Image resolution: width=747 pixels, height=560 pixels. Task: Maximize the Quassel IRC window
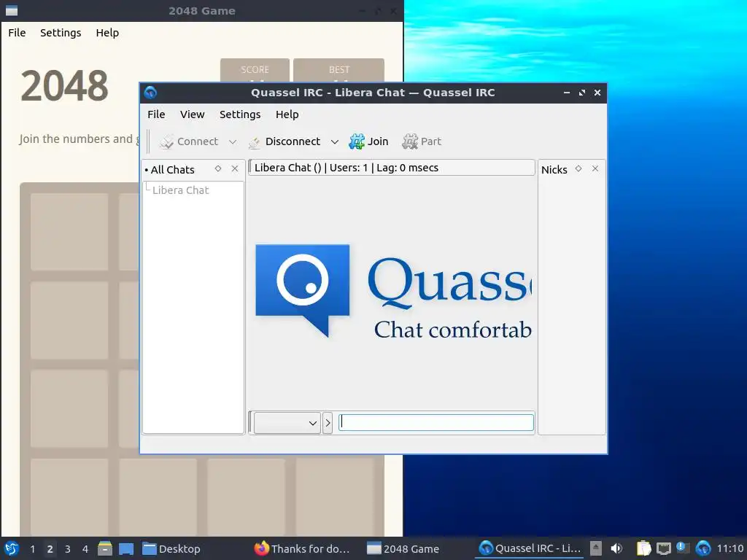(x=581, y=93)
